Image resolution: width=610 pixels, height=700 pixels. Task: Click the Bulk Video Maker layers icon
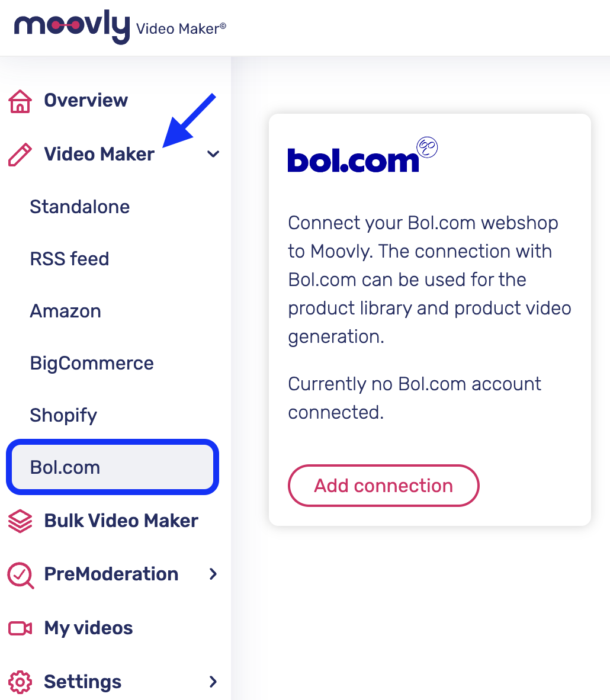(x=20, y=521)
